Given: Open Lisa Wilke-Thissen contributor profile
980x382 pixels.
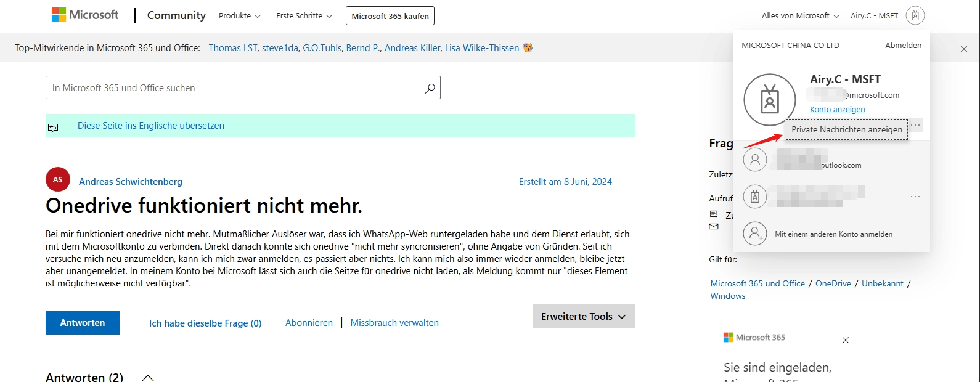Looking at the screenshot, I should point(482,48).
